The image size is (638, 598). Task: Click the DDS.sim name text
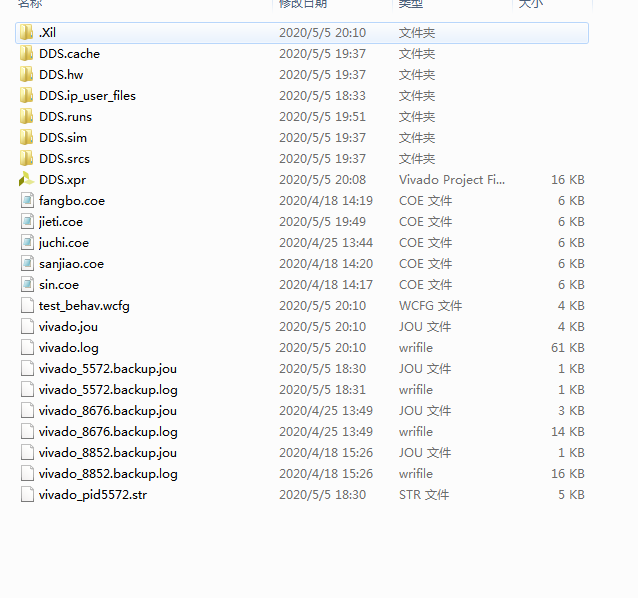63,137
